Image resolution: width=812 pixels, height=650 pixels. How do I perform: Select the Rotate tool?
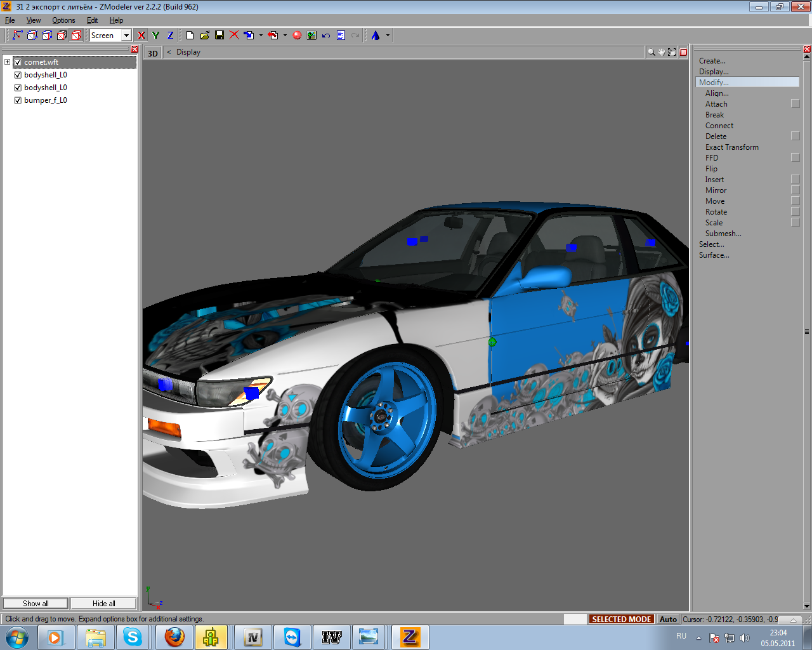point(716,212)
